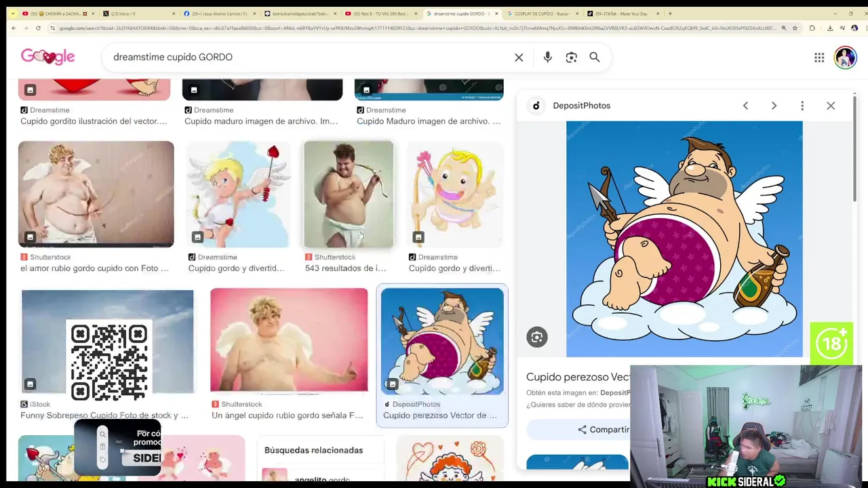The image size is (868, 488).
Task: Submit search with the magnifier icon
Action: pos(594,58)
